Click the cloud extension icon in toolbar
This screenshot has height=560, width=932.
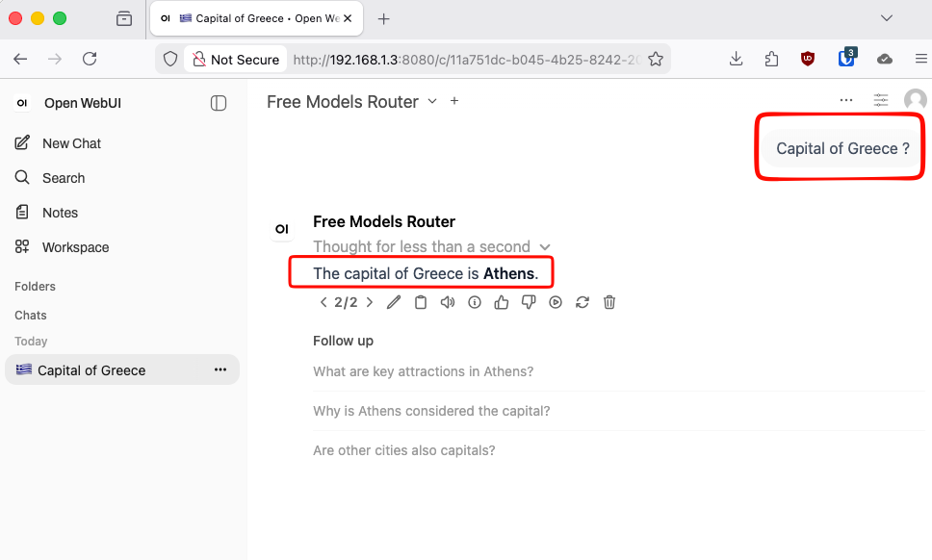click(x=885, y=59)
